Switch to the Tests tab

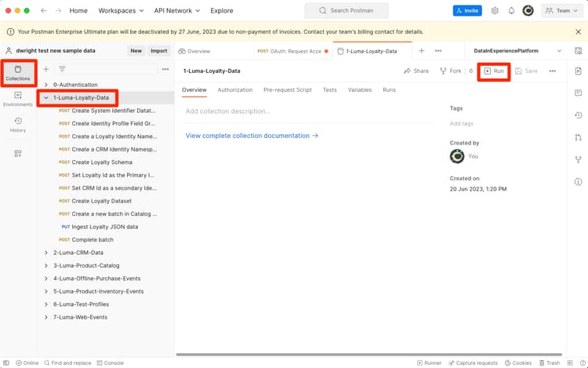(x=329, y=90)
